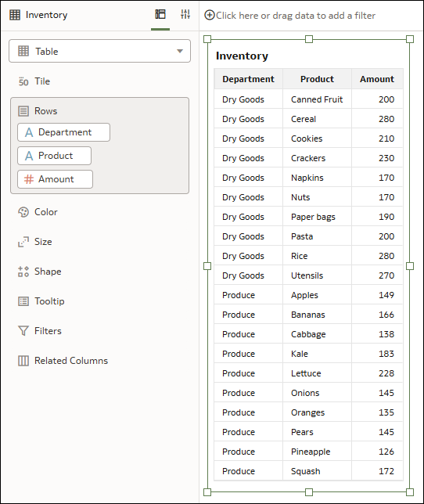Select the Shape drop target label
Image resolution: width=424 pixels, height=504 pixels.
(48, 272)
